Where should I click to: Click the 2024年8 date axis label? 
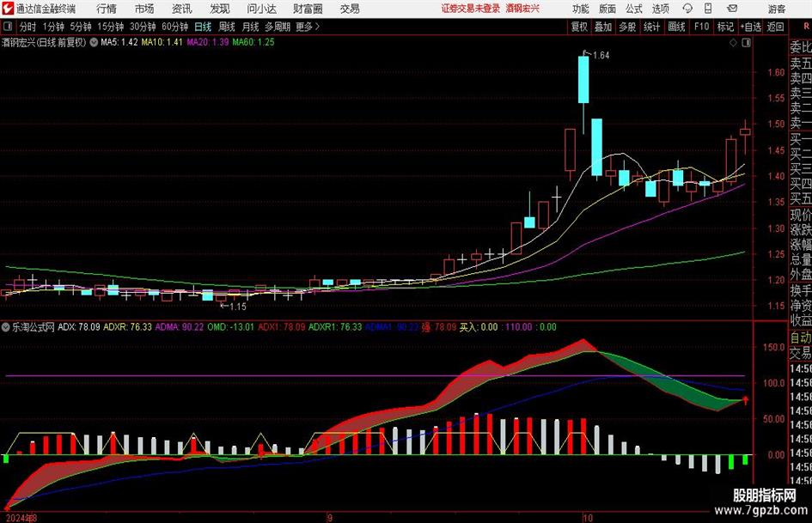(21, 518)
